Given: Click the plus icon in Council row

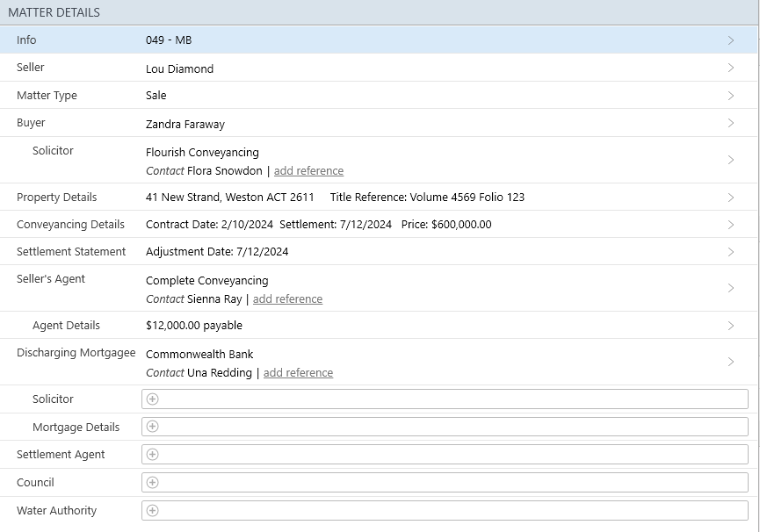Looking at the screenshot, I should tap(152, 482).
